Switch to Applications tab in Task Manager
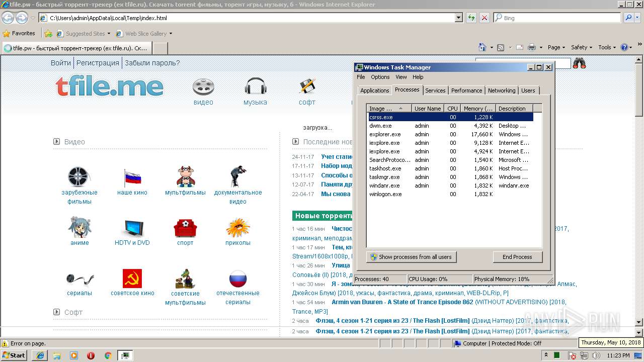644x362 pixels. (x=374, y=90)
